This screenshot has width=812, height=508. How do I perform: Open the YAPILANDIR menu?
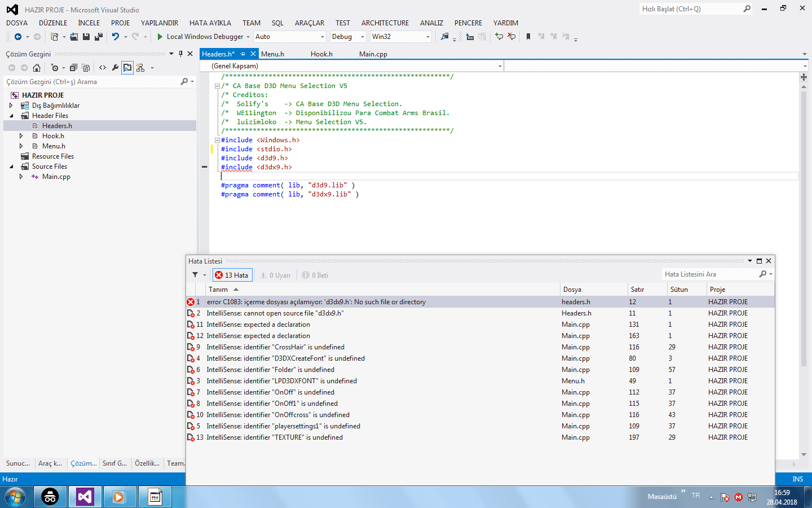(160, 23)
